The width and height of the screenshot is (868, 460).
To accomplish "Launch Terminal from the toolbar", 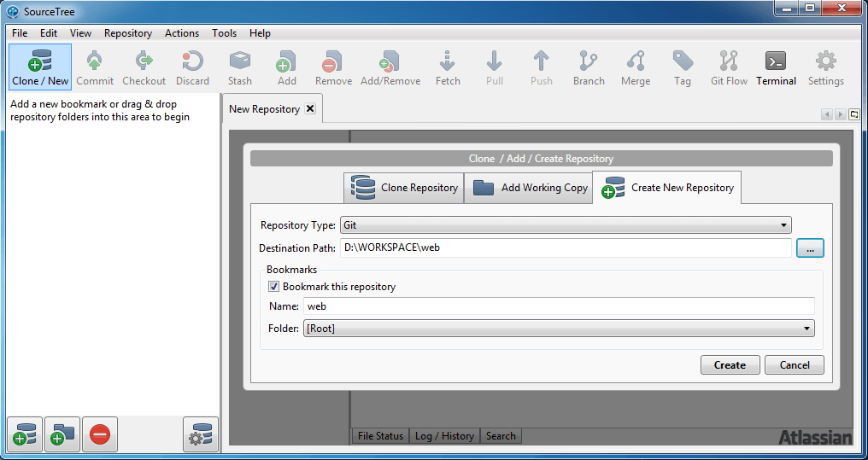I will coord(776,67).
